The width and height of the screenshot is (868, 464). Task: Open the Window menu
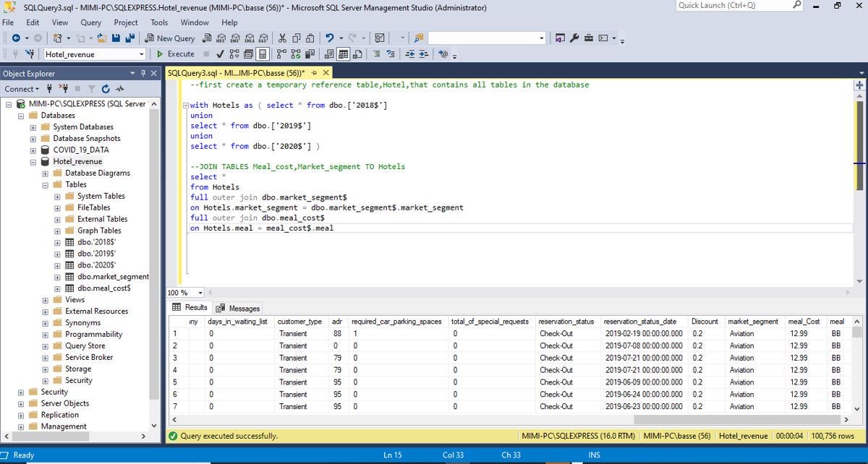pyautogui.click(x=195, y=22)
